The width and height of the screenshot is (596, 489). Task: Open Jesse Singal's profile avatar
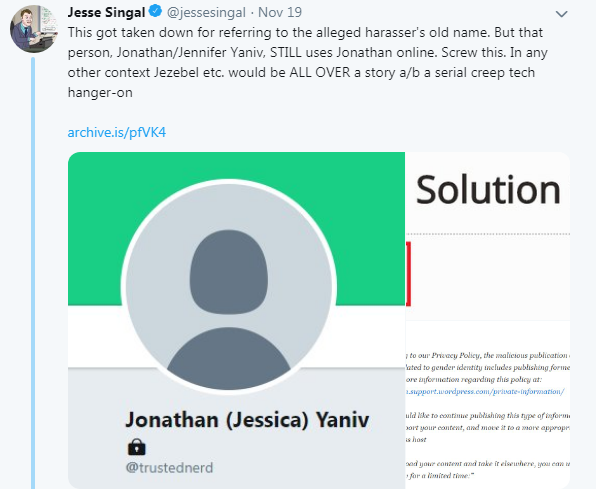pos(34,29)
